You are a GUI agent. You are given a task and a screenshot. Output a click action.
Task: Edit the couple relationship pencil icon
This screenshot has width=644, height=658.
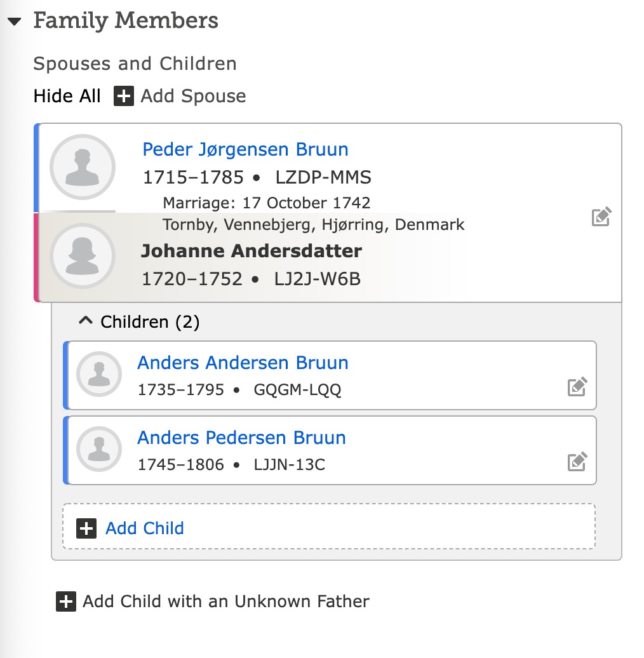[x=601, y=217]
